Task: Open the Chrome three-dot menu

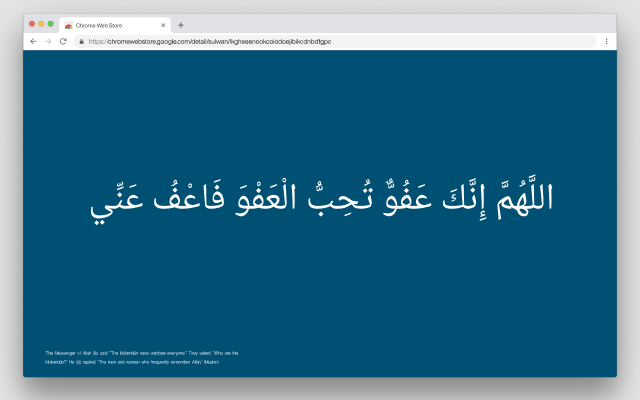Action: point(606,41)
